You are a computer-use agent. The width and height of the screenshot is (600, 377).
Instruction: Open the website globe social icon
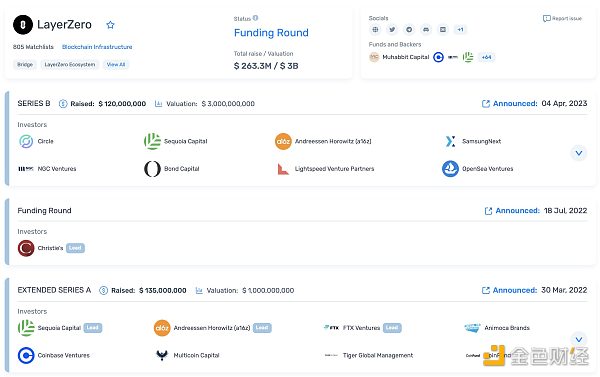point(375,29)
